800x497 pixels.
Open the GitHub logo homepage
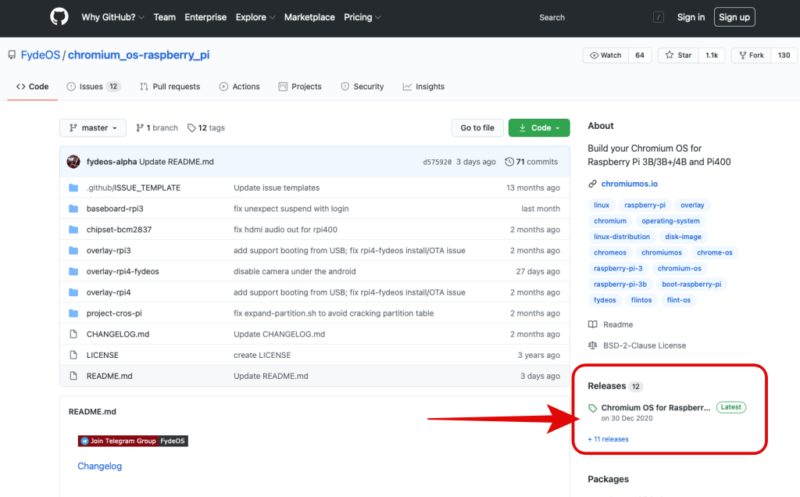click(59, 17)
